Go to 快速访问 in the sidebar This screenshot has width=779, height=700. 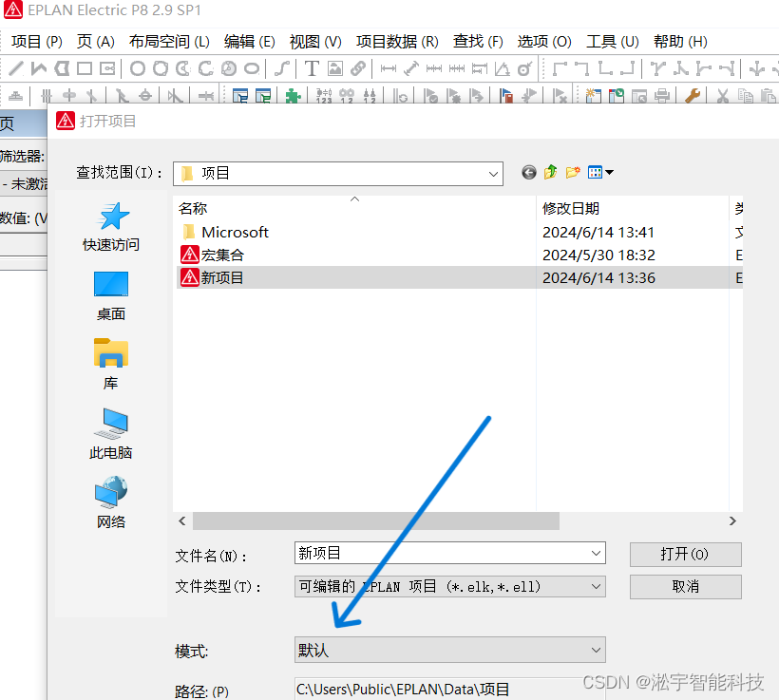[x=111, y=227]
